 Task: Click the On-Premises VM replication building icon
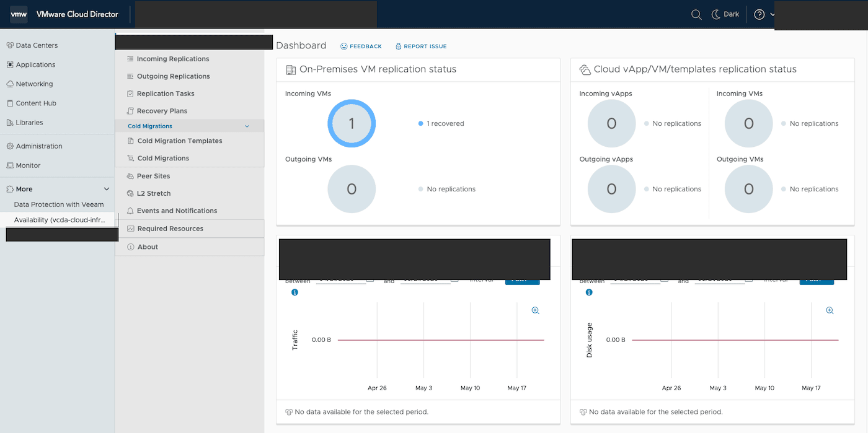click(290, 70)
